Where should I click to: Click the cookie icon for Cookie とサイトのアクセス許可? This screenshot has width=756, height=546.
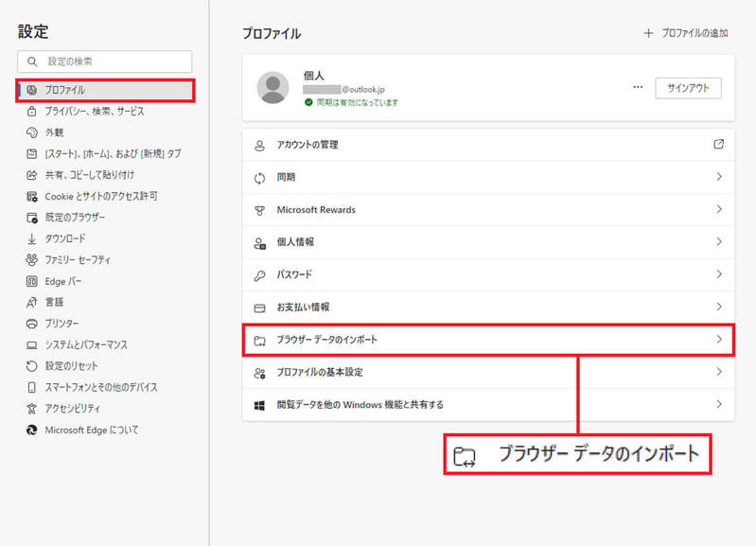[x=32, y=196]
